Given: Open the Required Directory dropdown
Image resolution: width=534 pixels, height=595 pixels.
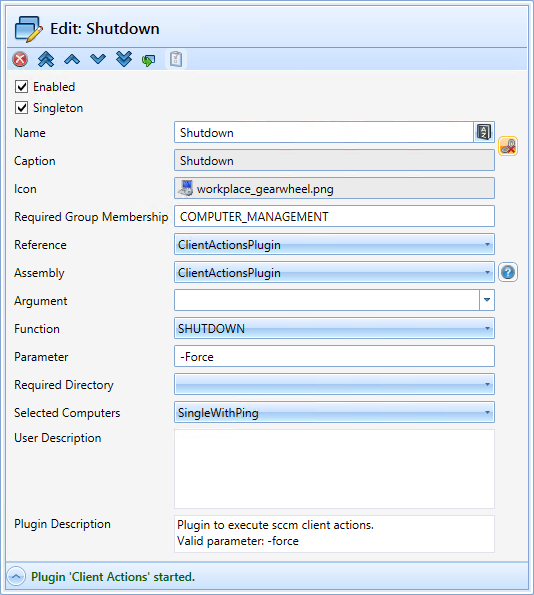Looking at the screenshot, I should click(334, 384).
